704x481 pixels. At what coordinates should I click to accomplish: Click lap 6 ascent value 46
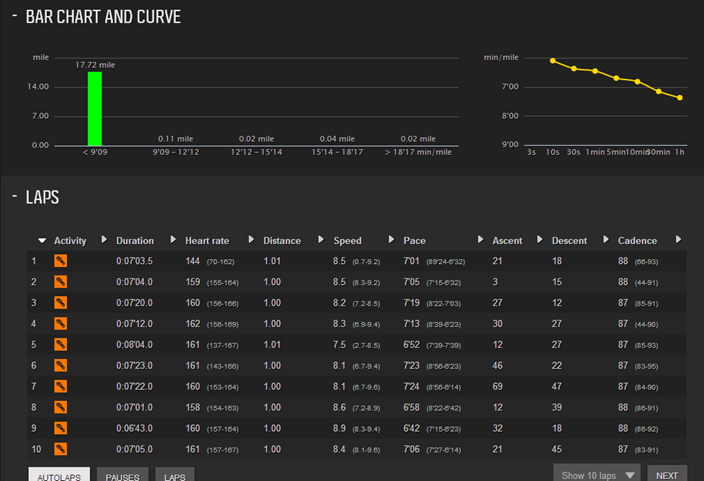[497, 366]
